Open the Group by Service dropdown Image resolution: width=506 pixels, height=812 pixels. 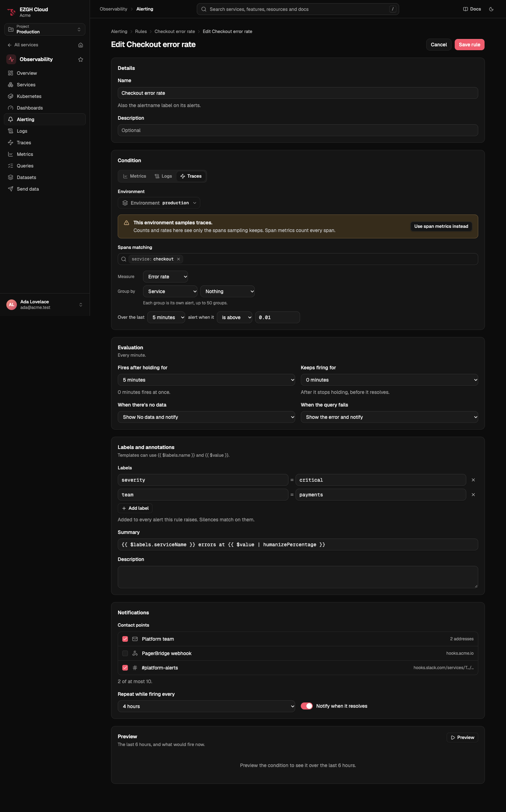tap(170, 291)
